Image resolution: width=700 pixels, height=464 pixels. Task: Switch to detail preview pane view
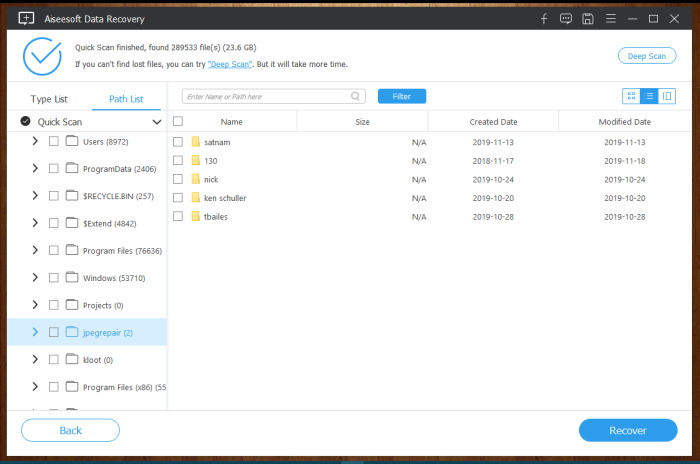(x=667, y=96)
